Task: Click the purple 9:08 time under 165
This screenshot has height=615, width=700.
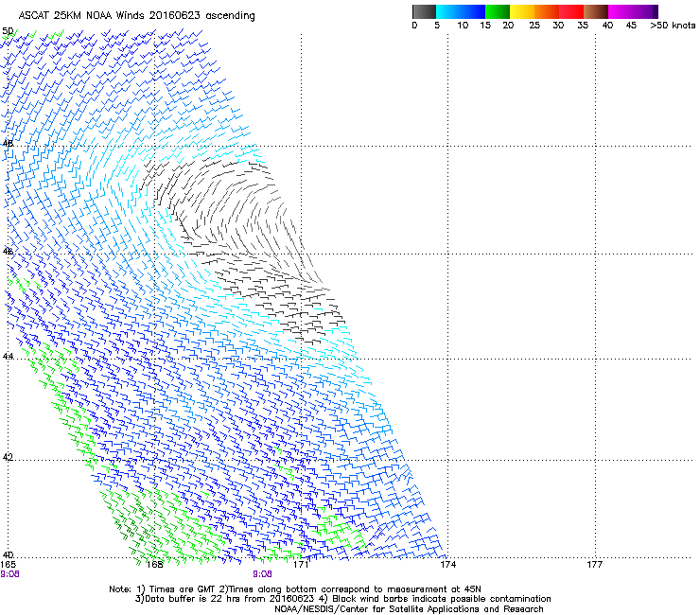Action: tap(9, 574)
